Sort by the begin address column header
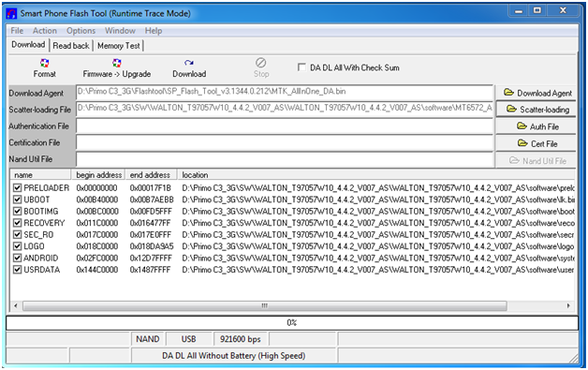This screenshot has height=370, width=588. 98,175
